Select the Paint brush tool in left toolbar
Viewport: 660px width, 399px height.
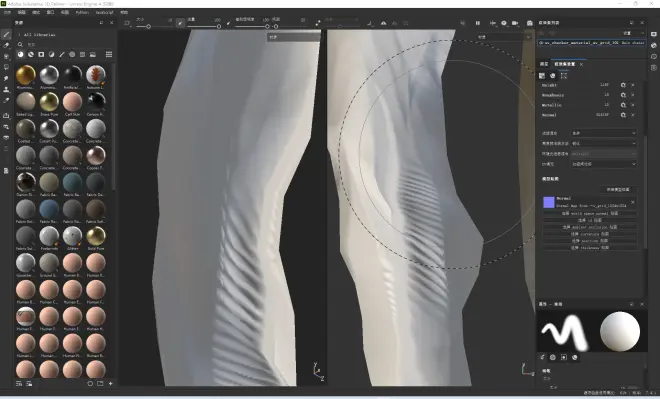(6, 35)
